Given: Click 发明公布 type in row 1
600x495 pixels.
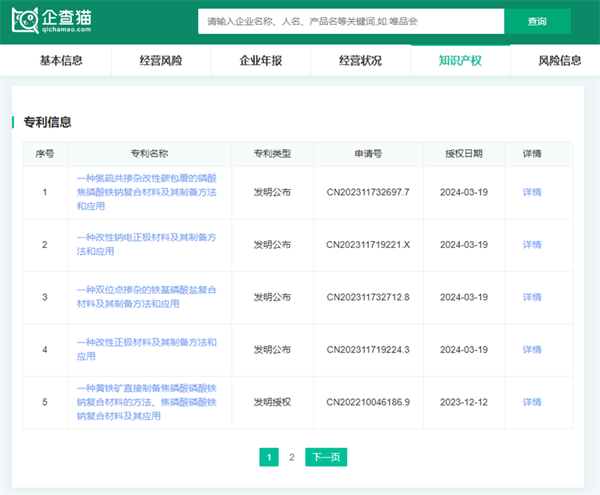Looking at the screenshot, I should pos(272,192).
